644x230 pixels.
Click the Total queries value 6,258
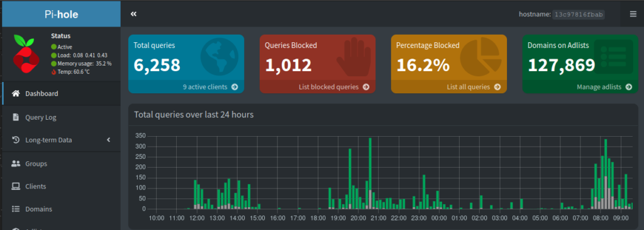click(157, 66)
